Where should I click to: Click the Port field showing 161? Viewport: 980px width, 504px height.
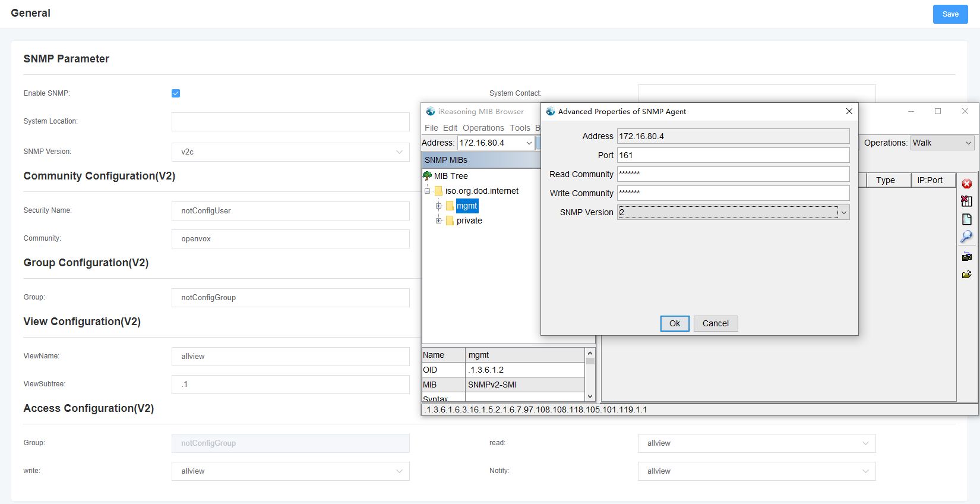(734, 155)
